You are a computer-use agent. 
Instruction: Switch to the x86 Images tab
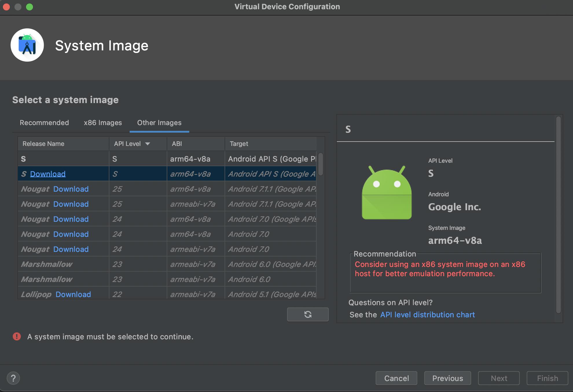(103, 123)
